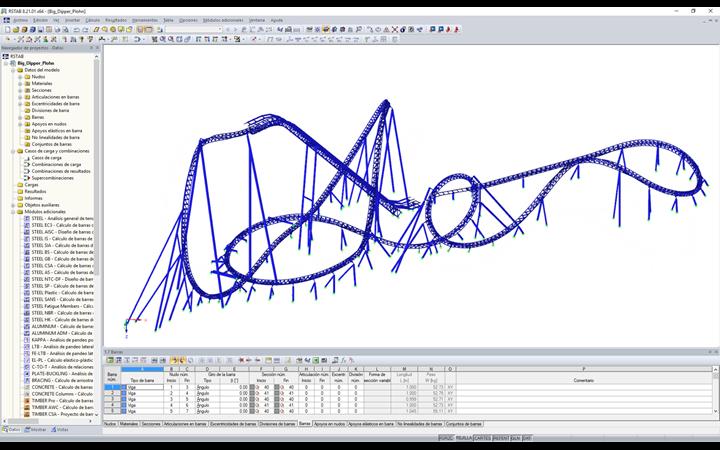
Task: Select the row header for bar number 3
Action: click(112, 399)
